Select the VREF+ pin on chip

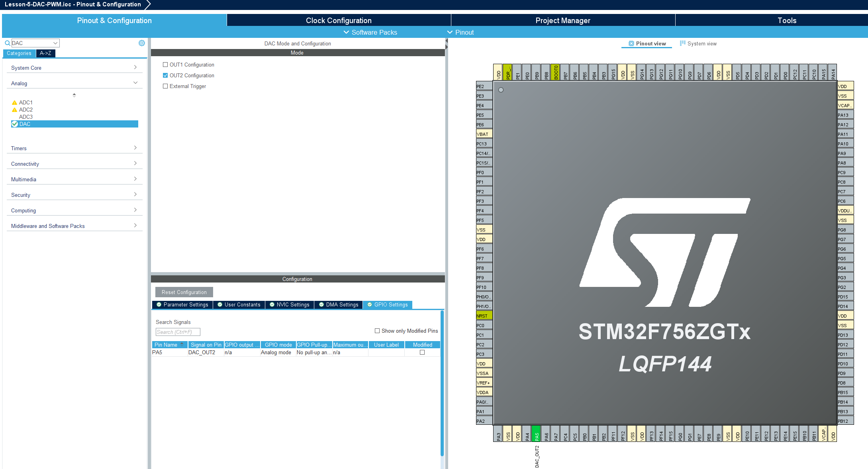pos(484,383)
